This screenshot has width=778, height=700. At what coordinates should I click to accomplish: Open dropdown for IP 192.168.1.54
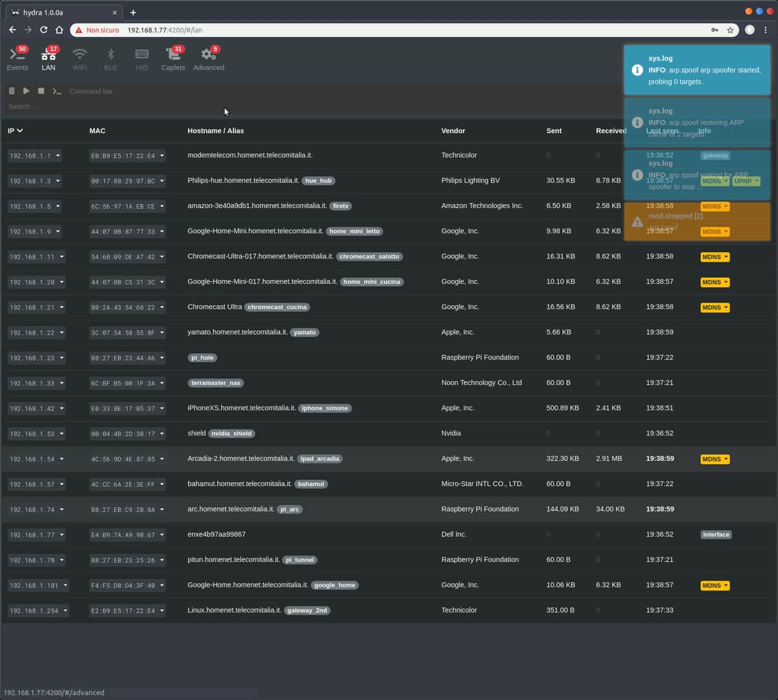(x=37, y=459)
